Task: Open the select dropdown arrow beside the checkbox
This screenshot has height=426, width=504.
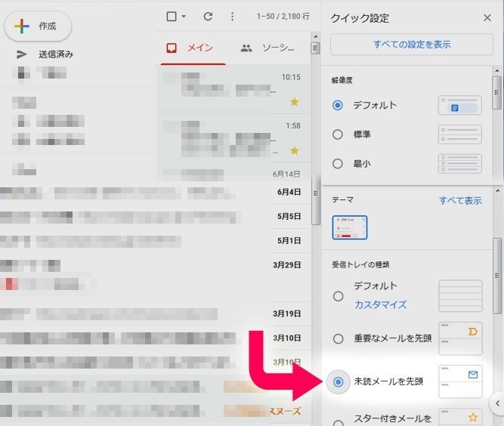Action: click(184, 16)
